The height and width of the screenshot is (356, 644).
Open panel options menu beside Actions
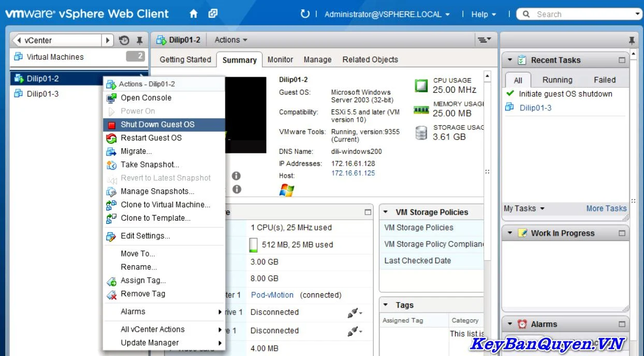tap(484, 40)
